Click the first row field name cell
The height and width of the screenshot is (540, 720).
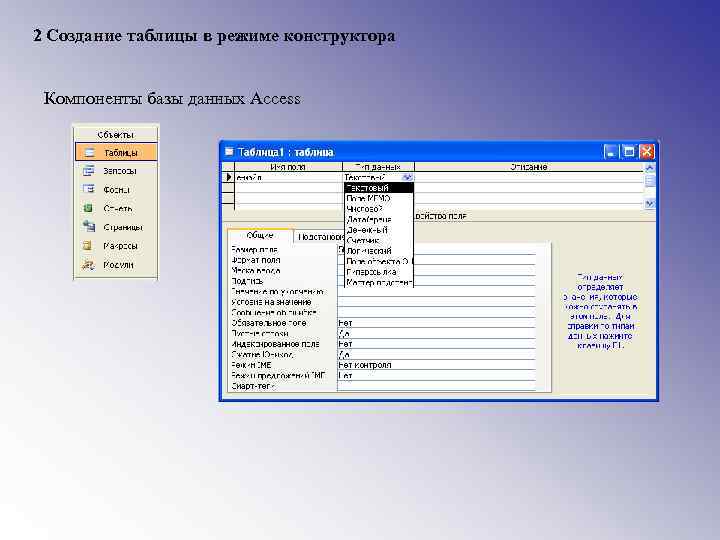coord(288,177)
